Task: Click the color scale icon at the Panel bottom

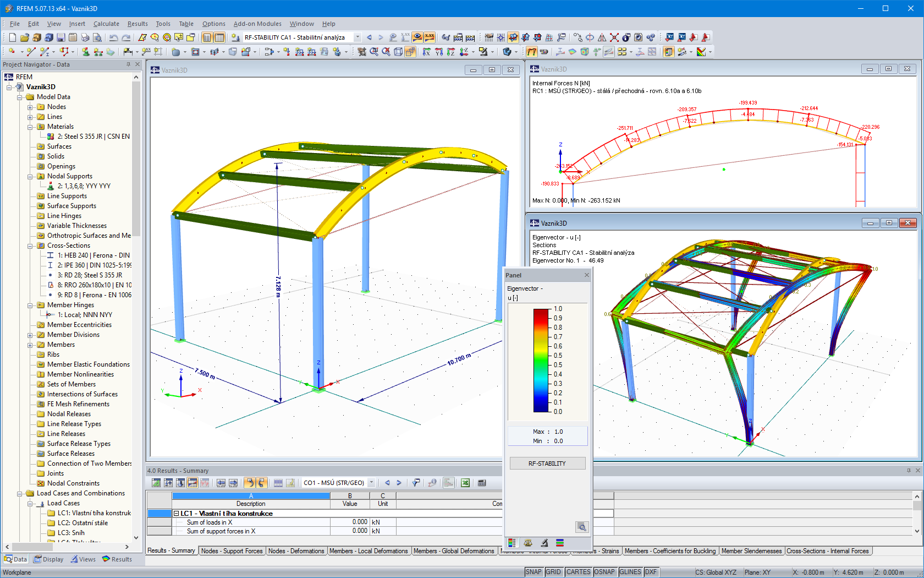Action: (x=512, y=543)
